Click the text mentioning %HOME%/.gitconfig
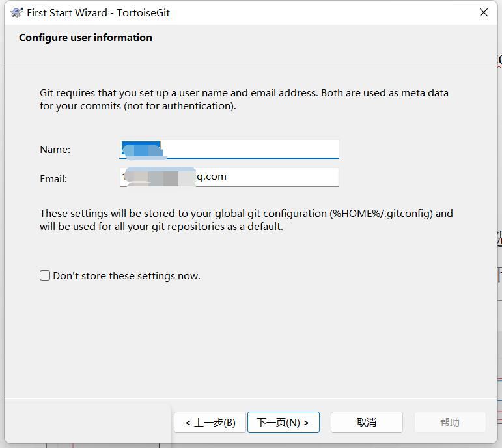This screenshot has height=448, width=502. (246, 219)
